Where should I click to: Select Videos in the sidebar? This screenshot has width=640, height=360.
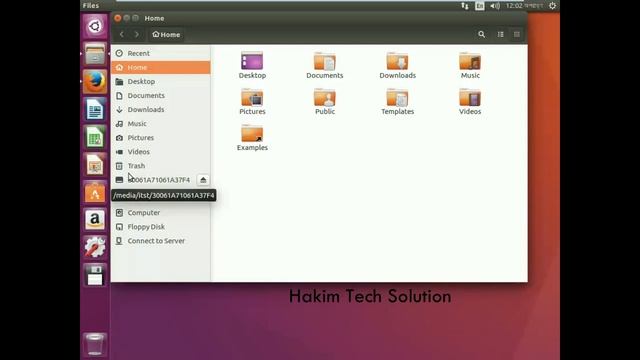[x=161, y=152]
